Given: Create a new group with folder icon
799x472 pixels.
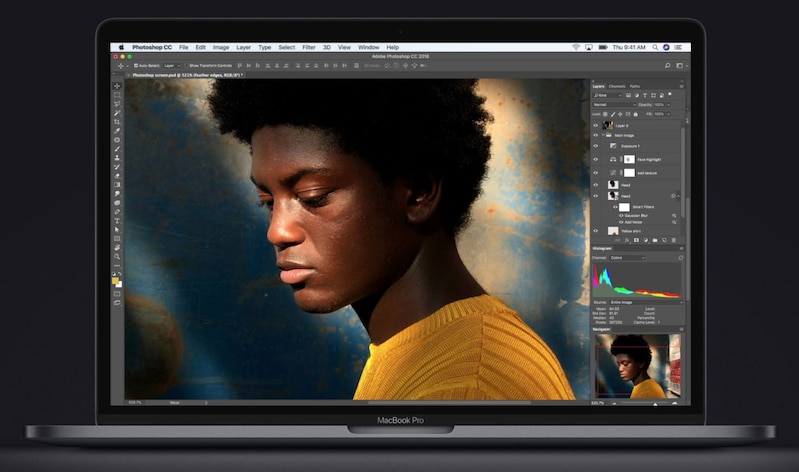Looking at the screenshot, I should [x=655, y=240].
